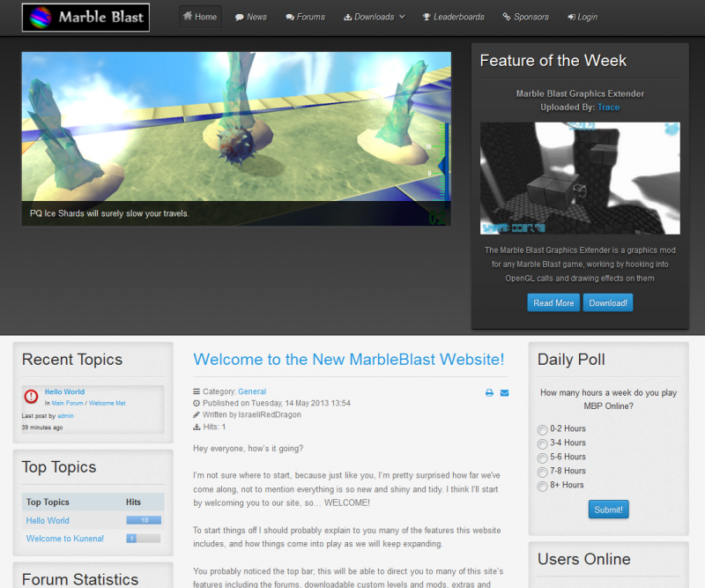Image resolution: width=705 pixels, height=588 pixels.
Task: Click the Forums chat bubbles icon
Action: click(290, 17)
